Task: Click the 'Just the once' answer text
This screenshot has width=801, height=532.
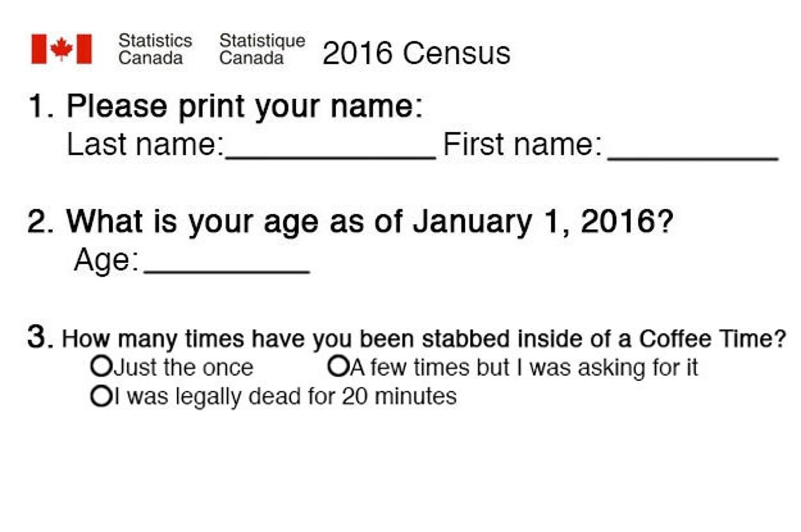Action: tap(183, 368)
